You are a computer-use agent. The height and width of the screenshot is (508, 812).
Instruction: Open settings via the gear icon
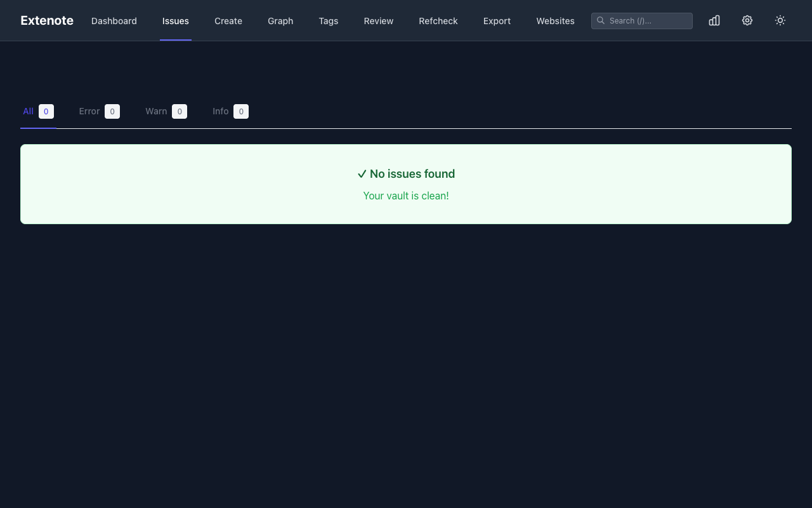point(747,20)
